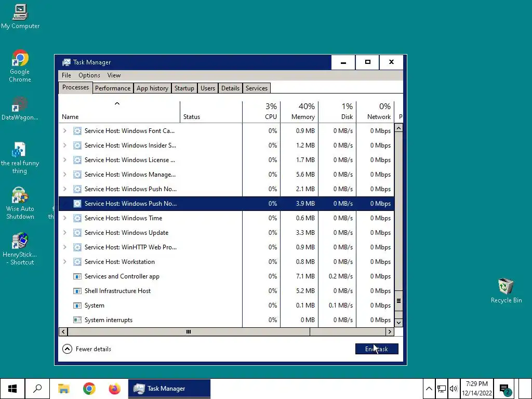
Task: Click the volume speaker tray icon
Action: pos(453,389)
